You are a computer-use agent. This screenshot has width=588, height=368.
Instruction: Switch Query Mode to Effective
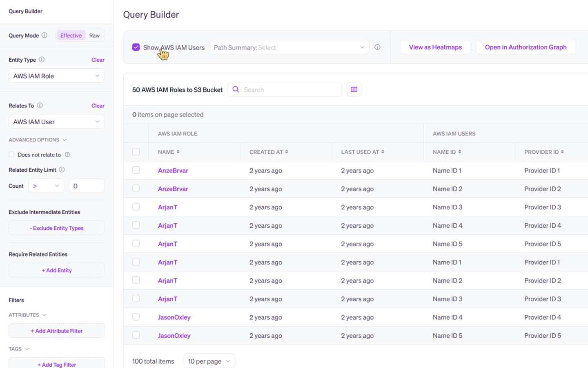click(x=71, y=36)
